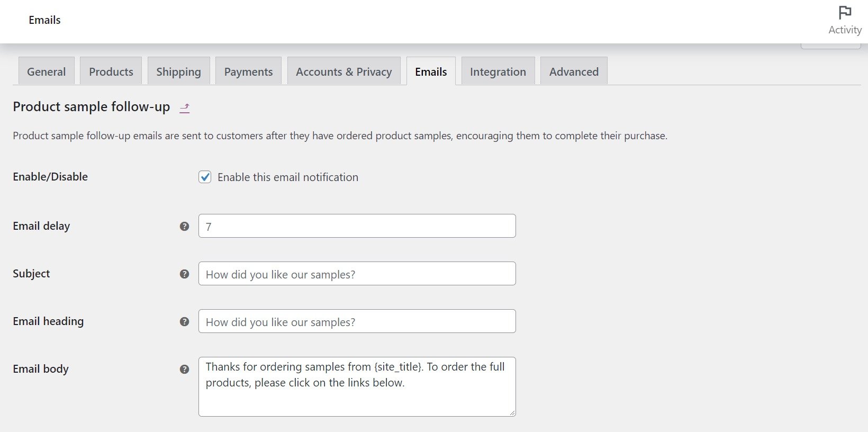Open the Email body help icon

(x=184, y=369)
